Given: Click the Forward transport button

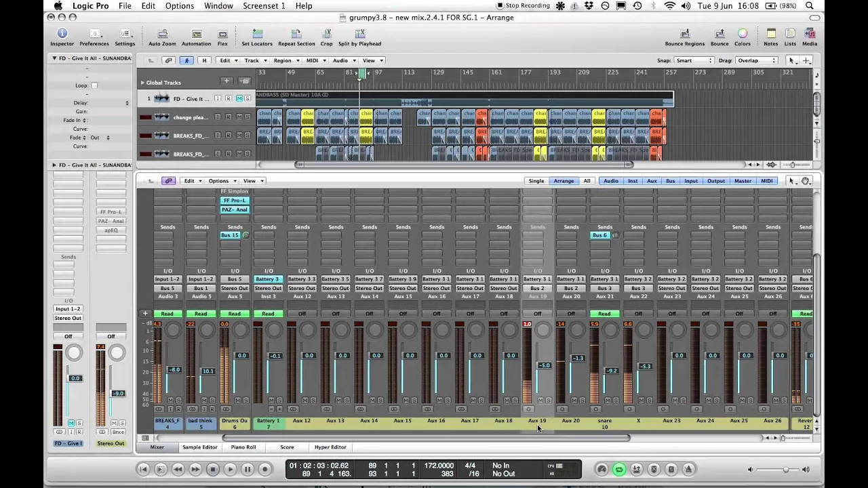Looking at the screenshot, I should tap(195, 469).
